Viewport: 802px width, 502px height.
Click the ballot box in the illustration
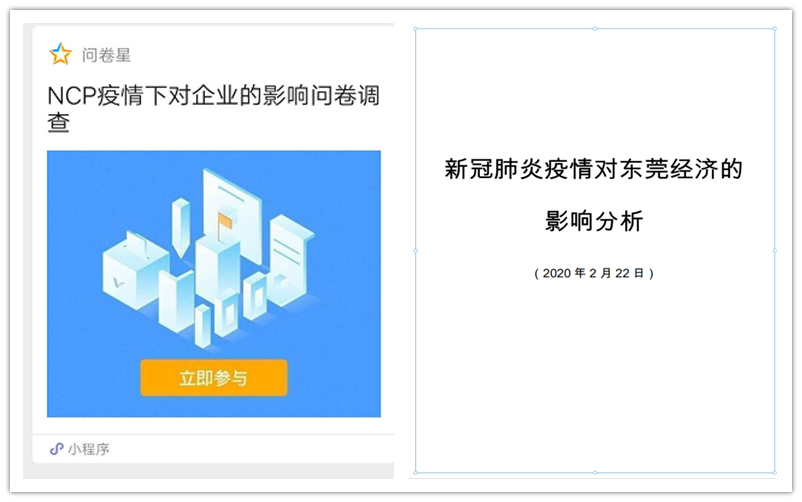134,270
